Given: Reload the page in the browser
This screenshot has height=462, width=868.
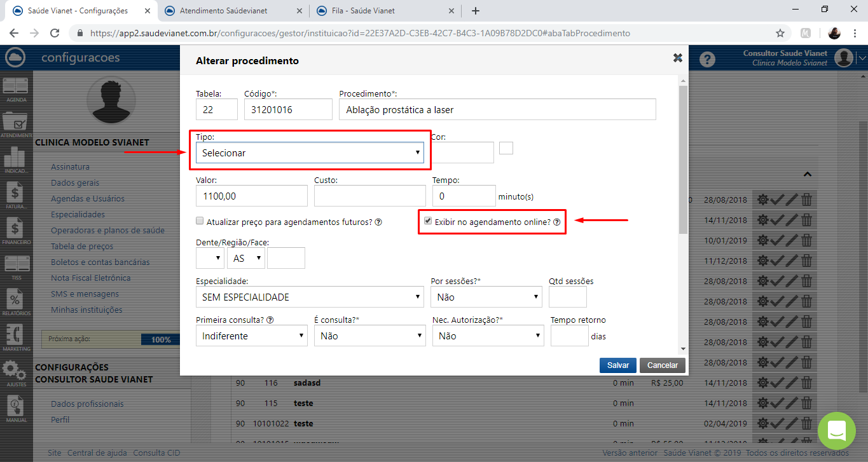Looking at the screenshot, I should click(x=55, y=33).
